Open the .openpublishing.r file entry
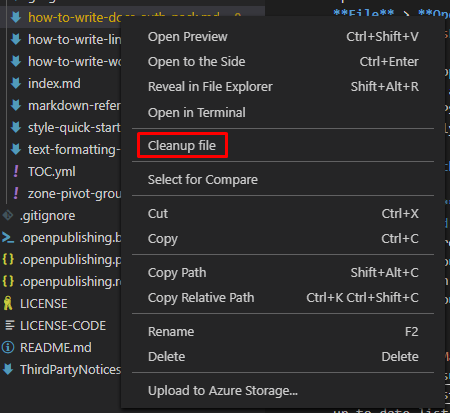 point(70,281)
